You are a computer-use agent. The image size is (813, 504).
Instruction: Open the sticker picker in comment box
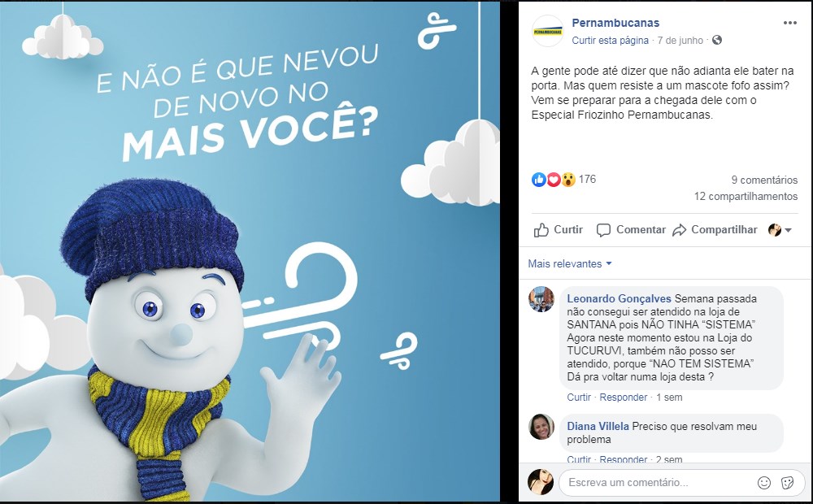(x=787, y=483)
